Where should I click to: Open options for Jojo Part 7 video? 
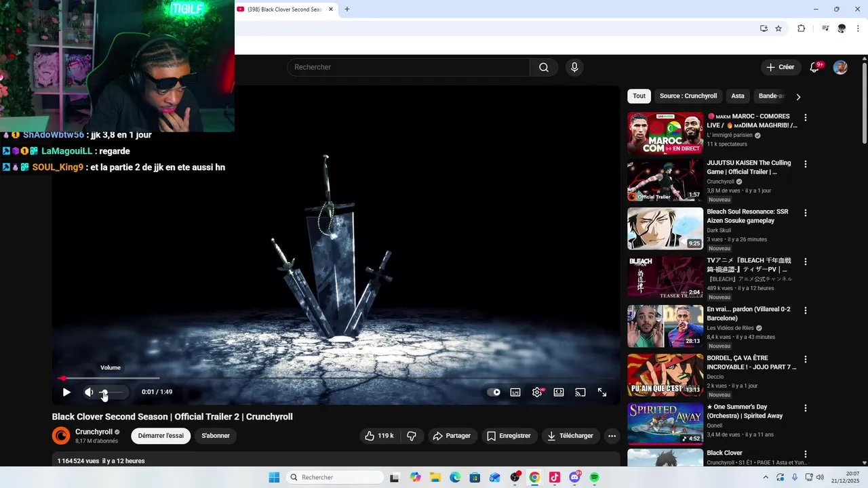806,359
